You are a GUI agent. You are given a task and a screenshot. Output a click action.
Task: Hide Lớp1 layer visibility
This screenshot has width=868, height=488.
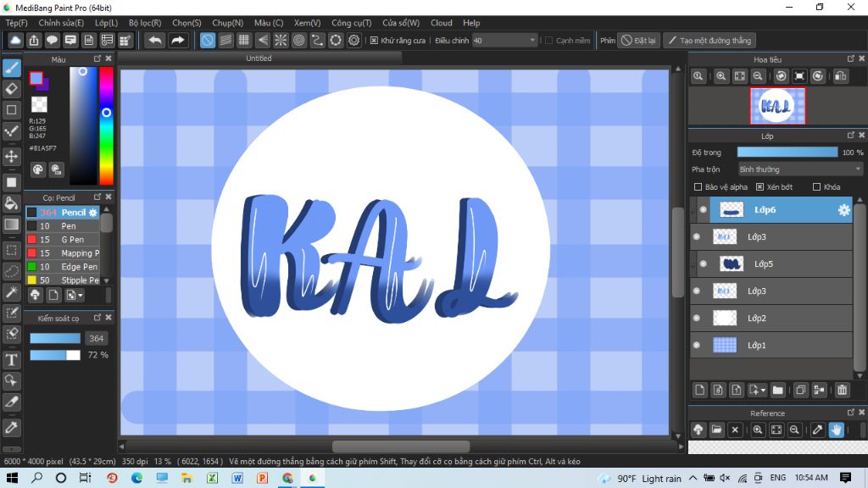(697, 346)
